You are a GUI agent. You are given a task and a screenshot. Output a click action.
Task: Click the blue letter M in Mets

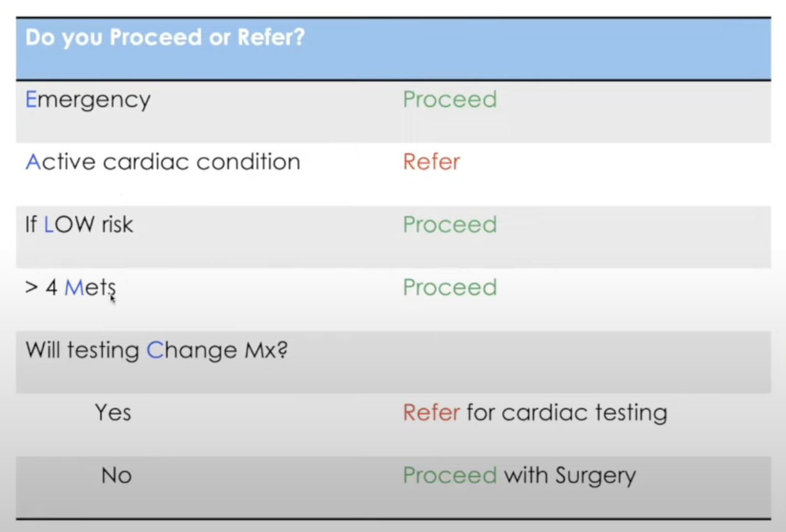click(x=73, y=287)
